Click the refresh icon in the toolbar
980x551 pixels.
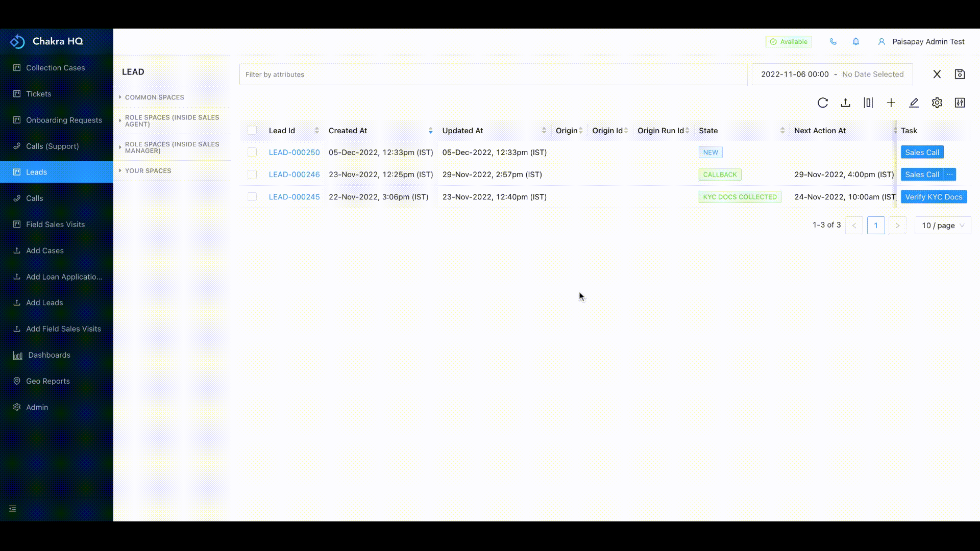[x=822, y=103]
